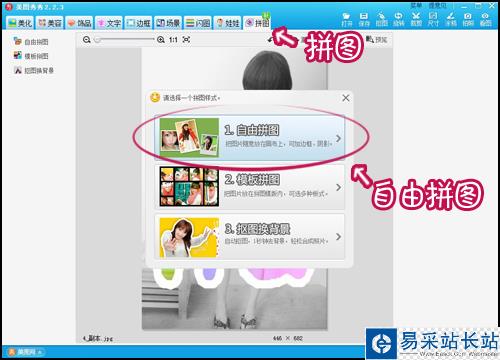Adjust the zoom slider handle

pyautogui.click(x=97, y=40)
